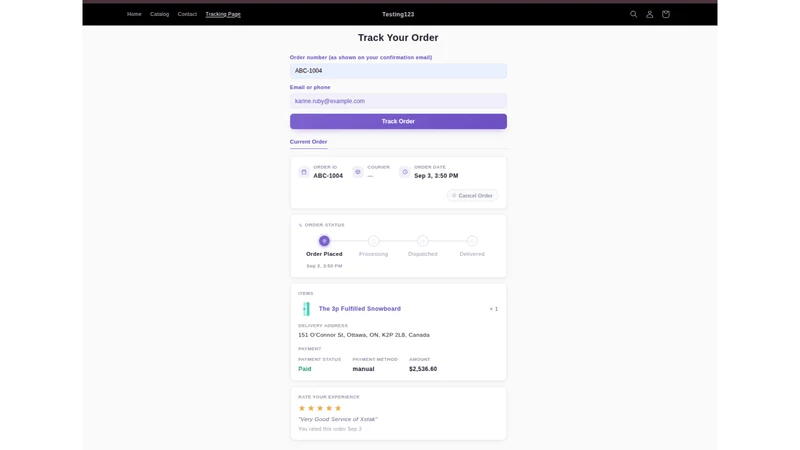800x450 pixels.
Task: Click the Processing step circle
Action: click(x=373, y=241)
